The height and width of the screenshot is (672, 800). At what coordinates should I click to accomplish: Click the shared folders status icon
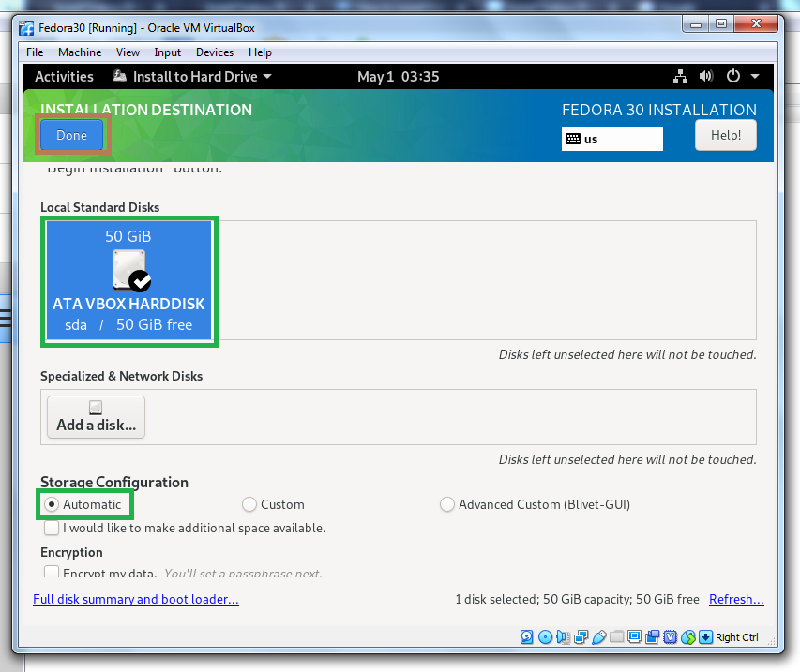[x=617, y=636]
